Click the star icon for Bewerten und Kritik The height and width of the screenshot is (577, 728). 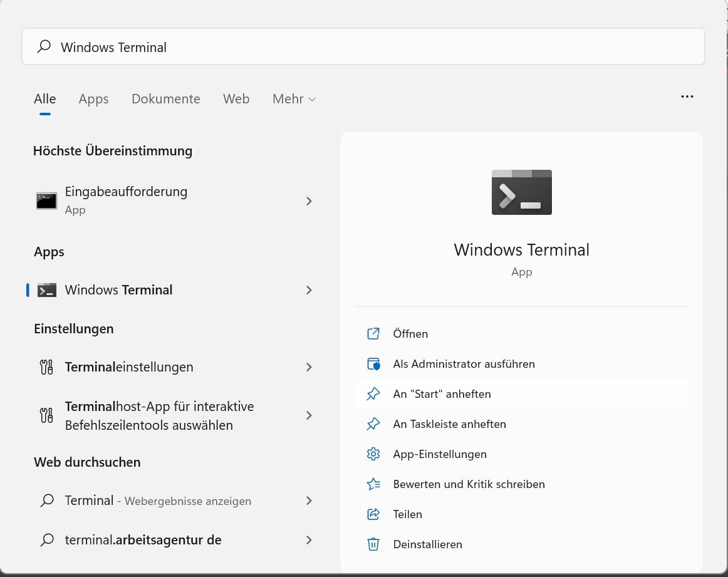(x=373, y=484)
